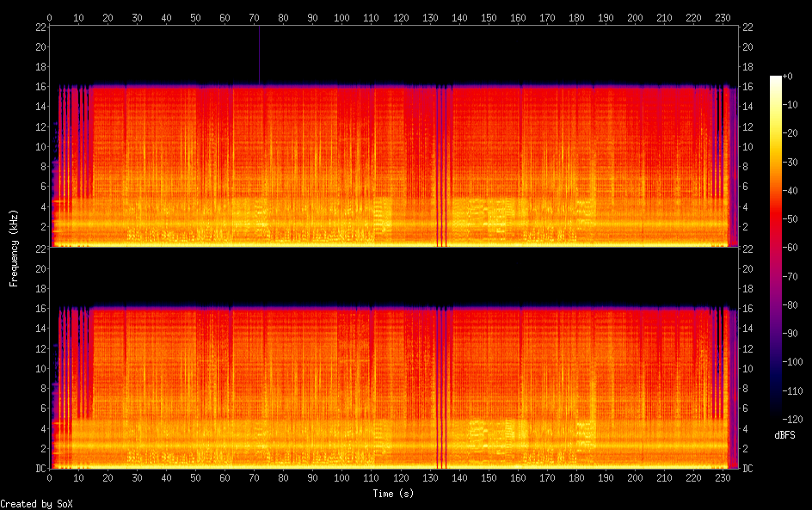
Task: Click the dBFS color gradient scale bar
Action: click(776, 249)
